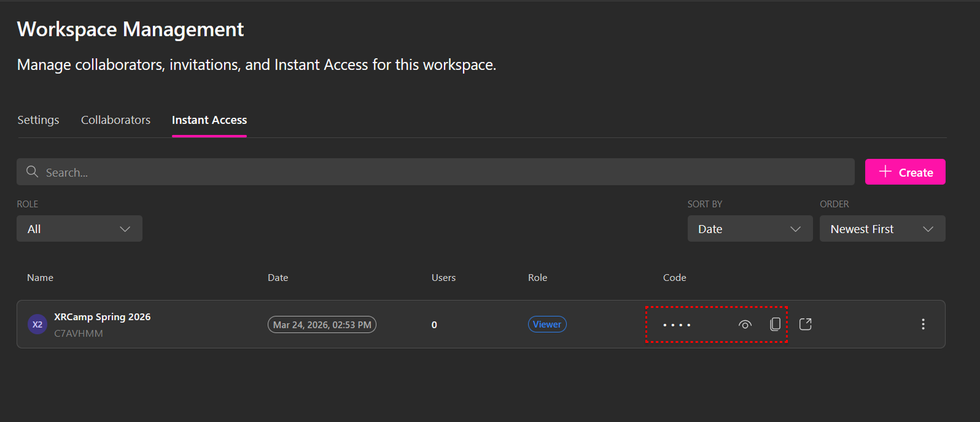Select the XRCamp Spring 2026 entry name
This screenshot has height=422, width=980.
tap(102, 317)
